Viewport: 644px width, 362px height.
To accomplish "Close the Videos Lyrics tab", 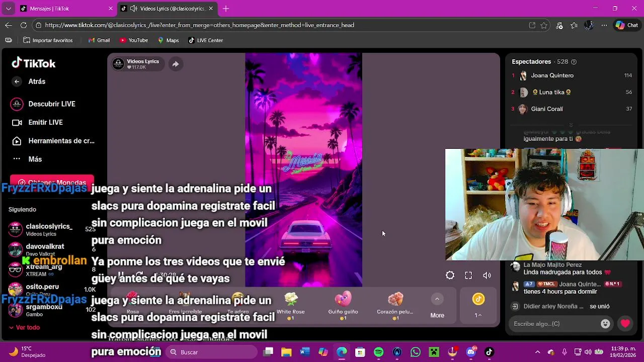I will tap(211, 9).
